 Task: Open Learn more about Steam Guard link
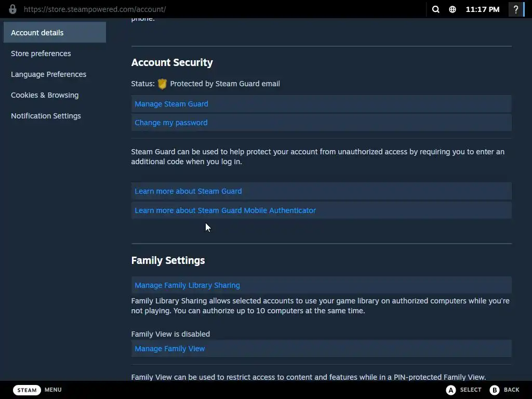(x=321, y=191)
